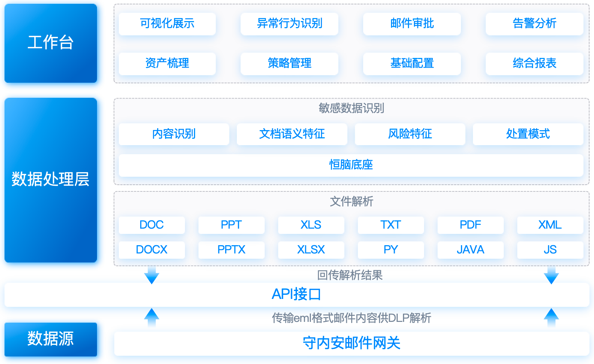The image size is (594, 364).
Task: Click the PY file type box
Action: pyautogui.click(x=391, y=250)
